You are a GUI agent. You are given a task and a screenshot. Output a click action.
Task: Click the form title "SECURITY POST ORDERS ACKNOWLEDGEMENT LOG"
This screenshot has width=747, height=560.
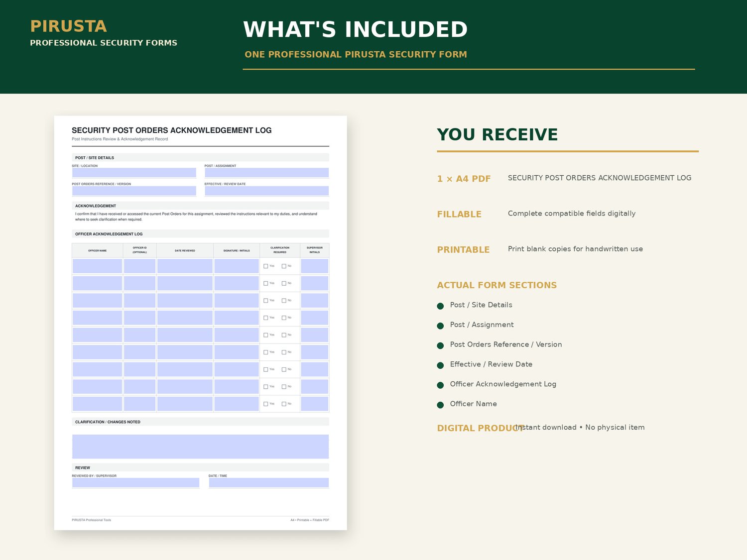point(172,130)
